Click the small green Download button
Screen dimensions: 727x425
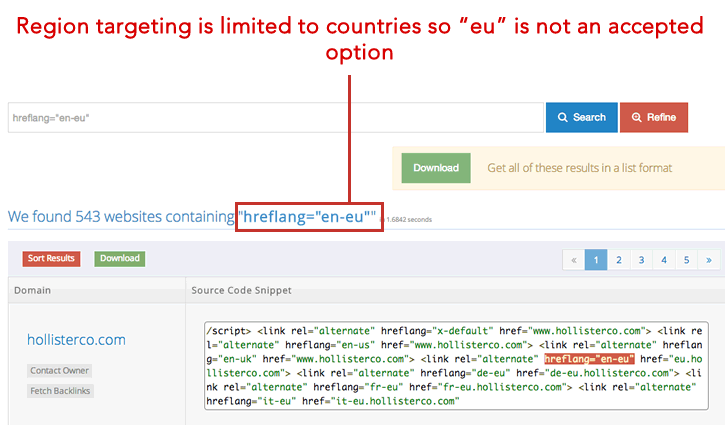coord(120,259)
